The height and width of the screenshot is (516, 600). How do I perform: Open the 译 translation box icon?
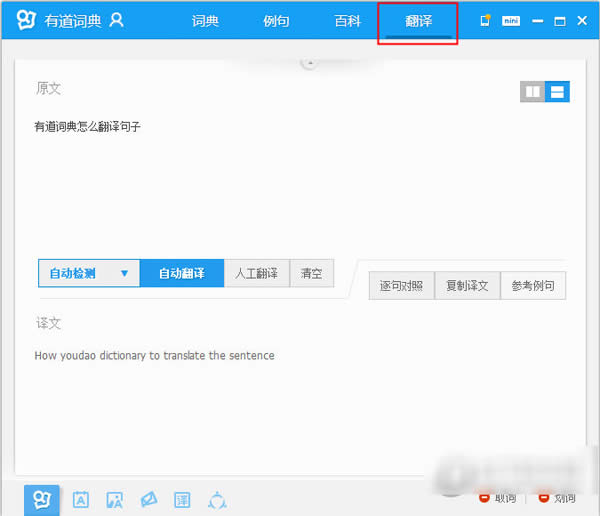(x=182, y=500)
